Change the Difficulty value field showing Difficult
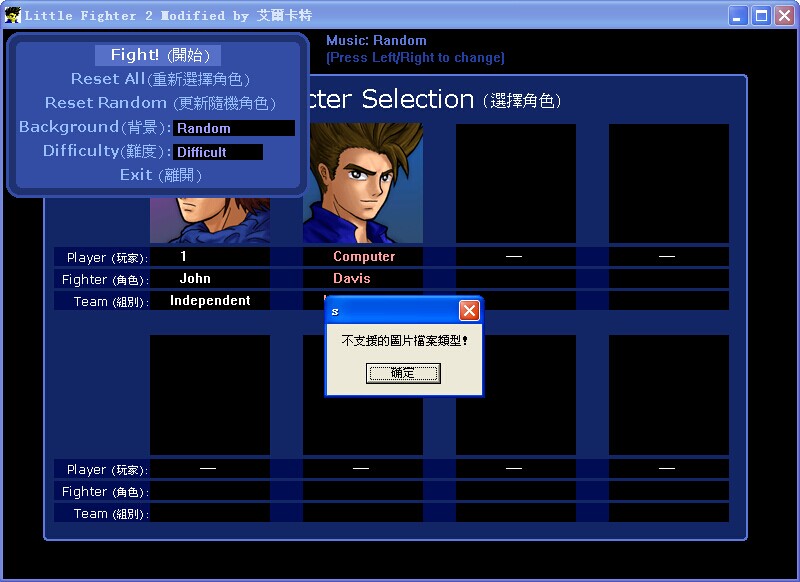Viewport: 800px width, 582px height. (x=218, y=152)
